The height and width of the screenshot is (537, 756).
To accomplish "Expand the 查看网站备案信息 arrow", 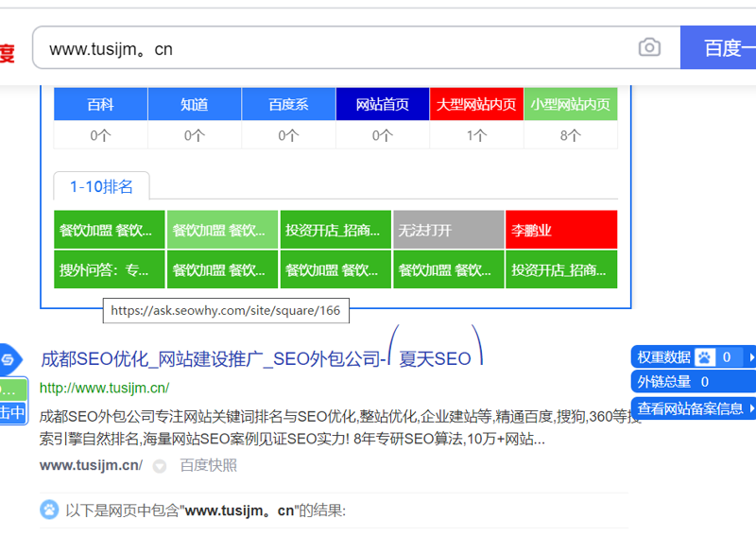I will pyautogui.click(x=751, y=408).
